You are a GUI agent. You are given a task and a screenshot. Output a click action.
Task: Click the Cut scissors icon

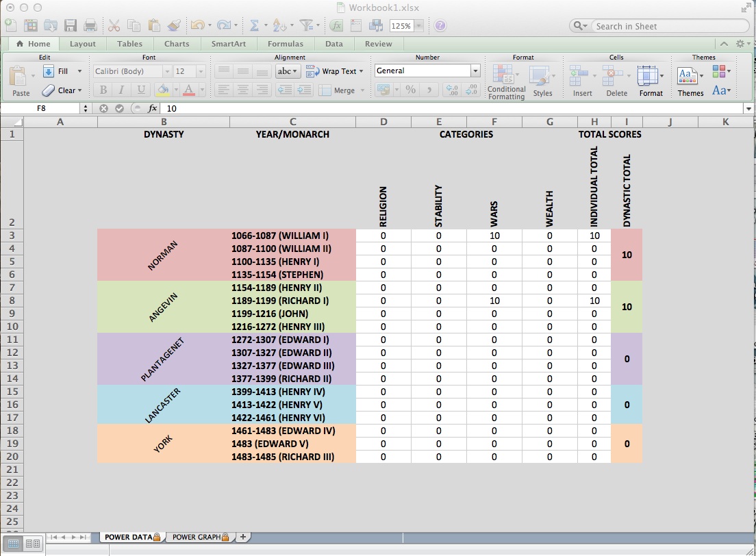point(114,26)
